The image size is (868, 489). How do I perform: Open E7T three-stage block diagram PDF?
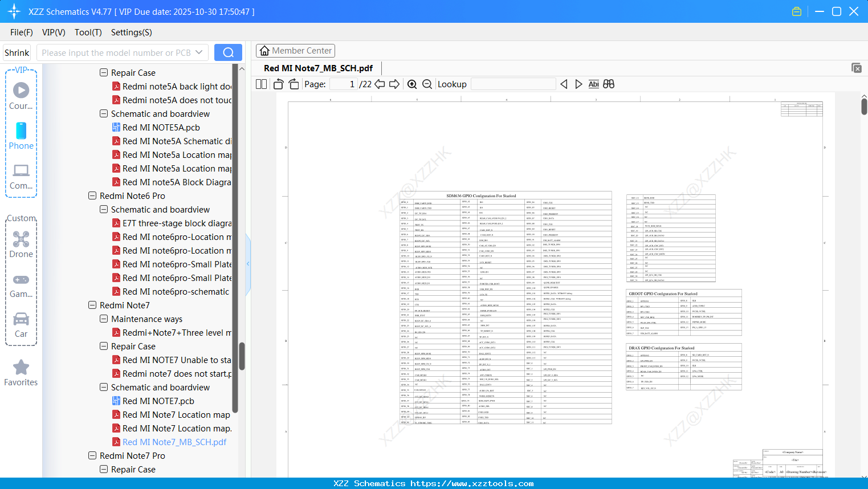[172, 223]
